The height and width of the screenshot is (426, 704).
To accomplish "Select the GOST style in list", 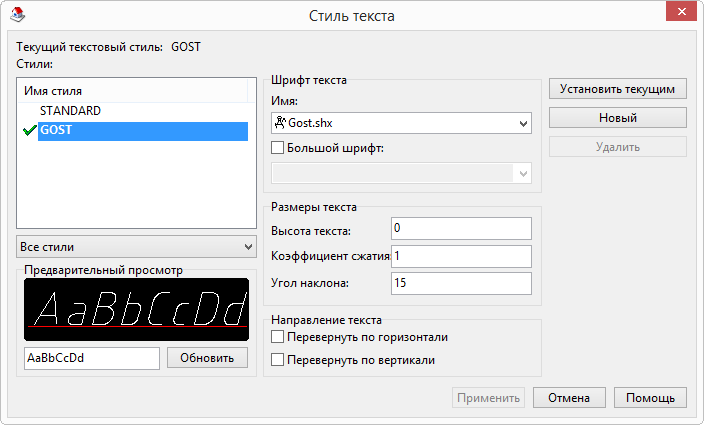I will [141, 131].
